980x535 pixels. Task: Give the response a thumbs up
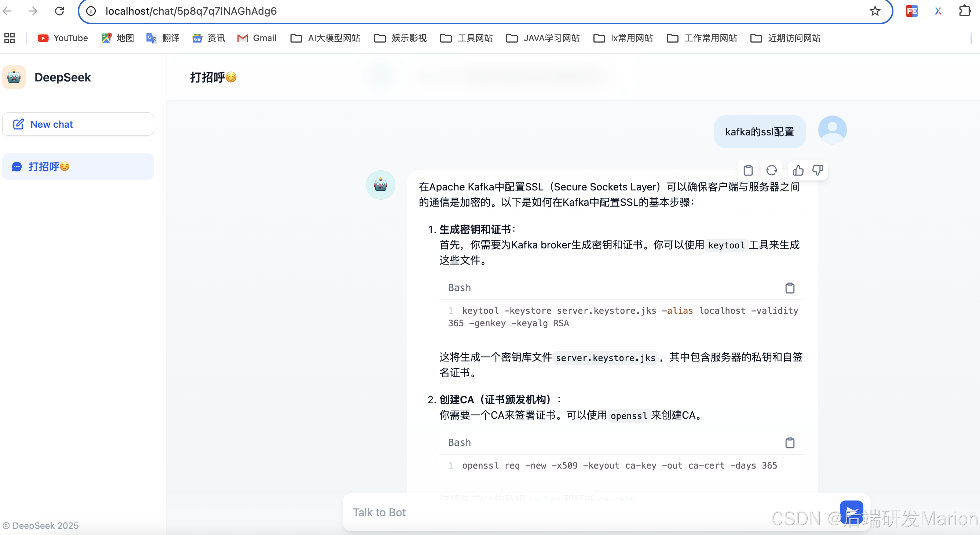(x=798, y=170)
